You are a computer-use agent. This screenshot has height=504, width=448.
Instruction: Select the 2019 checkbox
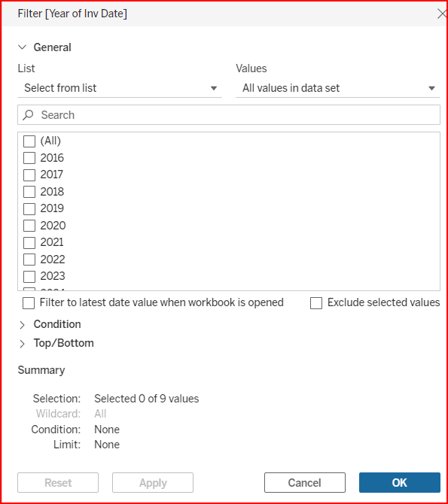pyautogui.click(x=29, y=209)
